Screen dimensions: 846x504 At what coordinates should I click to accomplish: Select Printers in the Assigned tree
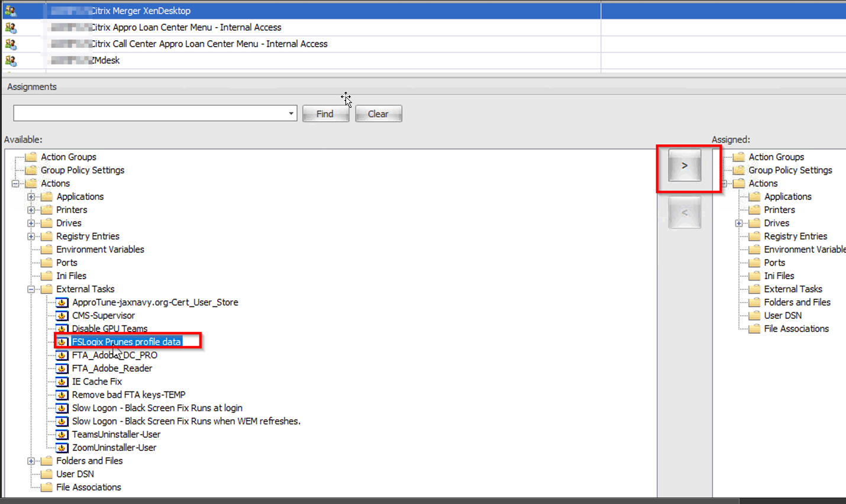pyautogui.click(x=780, y=210)
